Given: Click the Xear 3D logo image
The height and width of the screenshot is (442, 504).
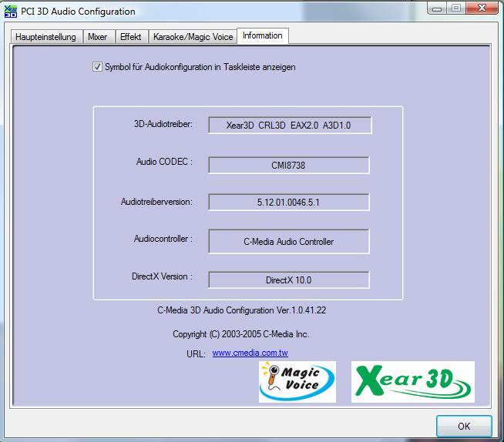Looking at the screenshot, I should click(413, 382).
